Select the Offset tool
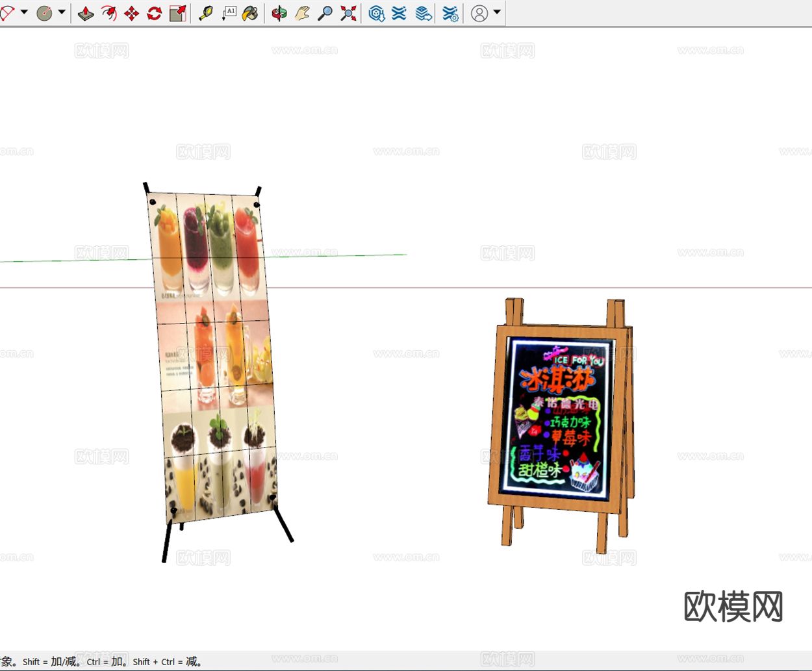The width and height of the screenshot is (812, 671). coord(108,13)
